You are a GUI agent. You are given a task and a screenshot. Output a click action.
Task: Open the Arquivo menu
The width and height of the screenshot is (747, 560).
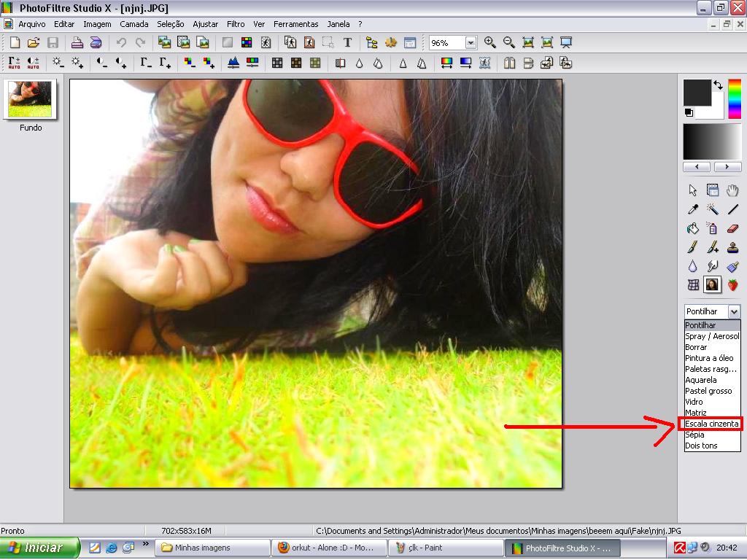tap(32, 24)
